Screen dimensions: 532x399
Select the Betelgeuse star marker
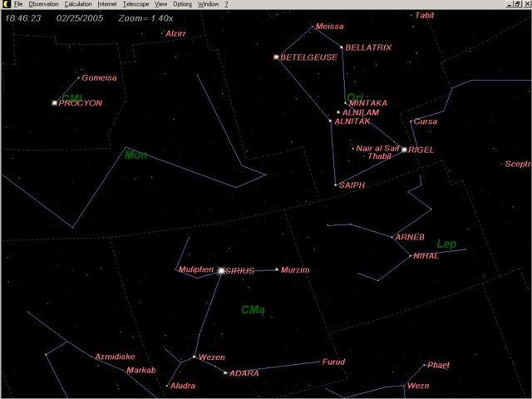point(276,57)
